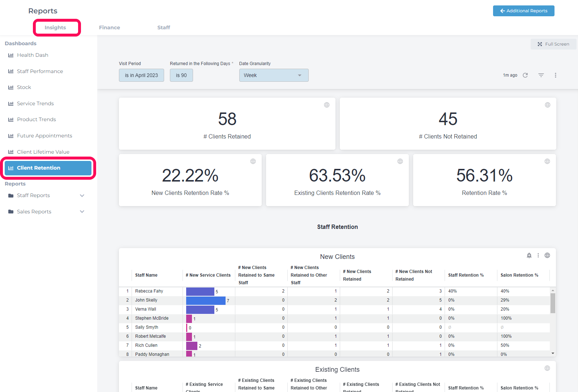Click globe icon on Retention Rate % tile
The image size is (578, 392).
547,161
